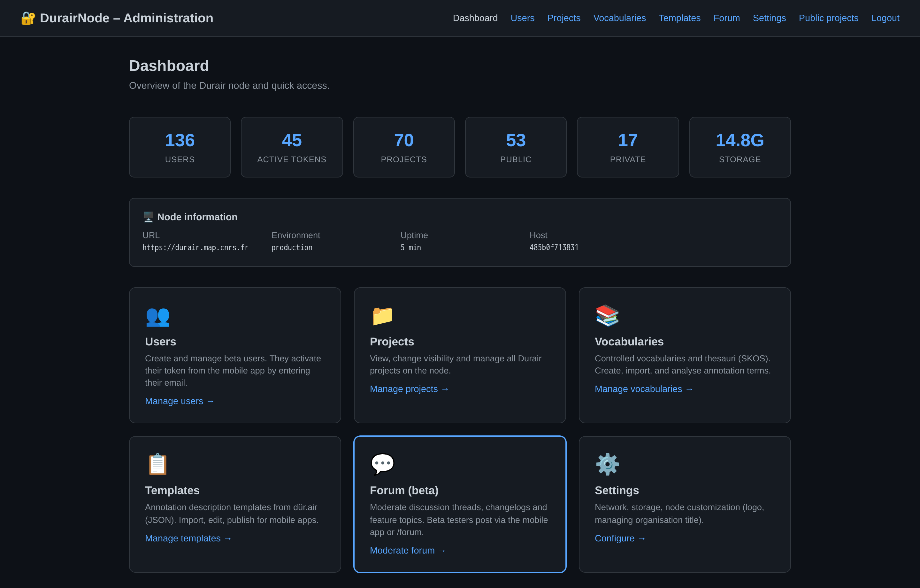Click the speech bubble Forum icon
The image size is (920, 588).
[382, 464]
